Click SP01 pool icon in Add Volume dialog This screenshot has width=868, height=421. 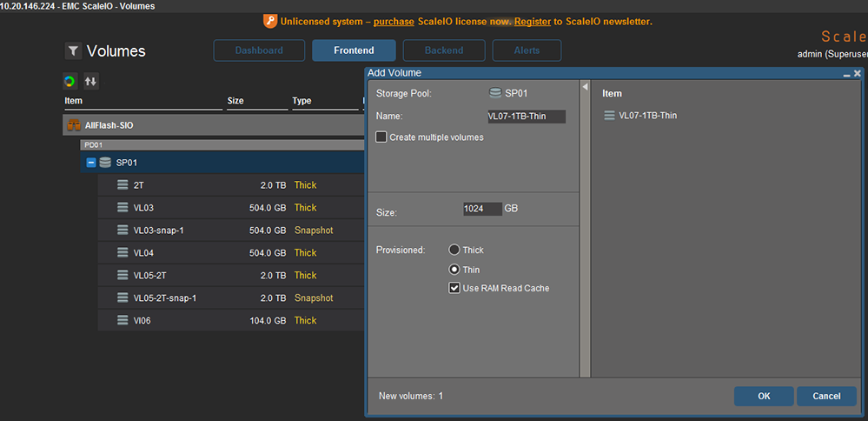(x=495, y=93)
